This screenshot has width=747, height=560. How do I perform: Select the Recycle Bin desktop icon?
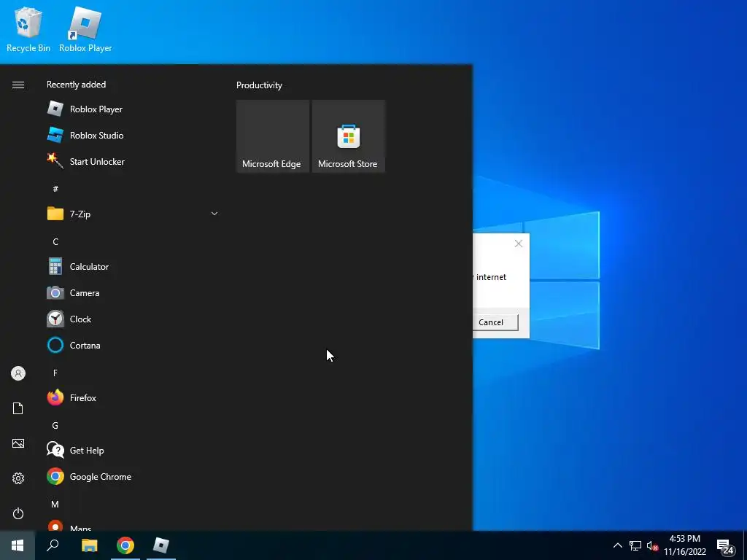point(28,30)
